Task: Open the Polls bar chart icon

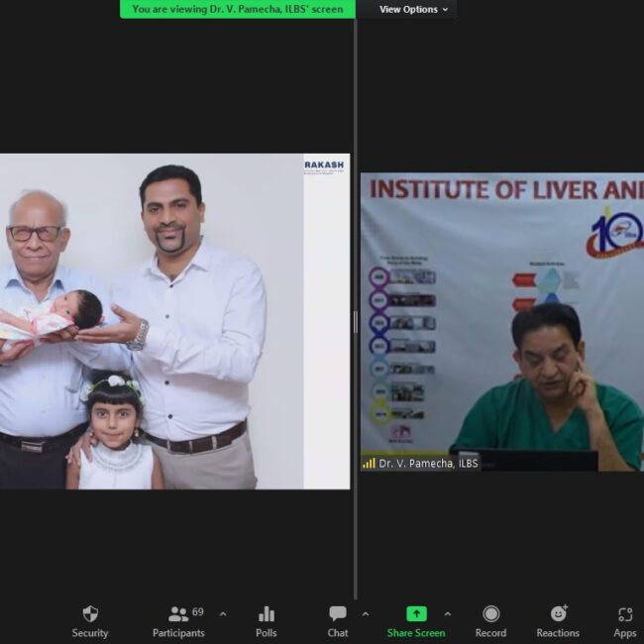Action: pos(266,614)
